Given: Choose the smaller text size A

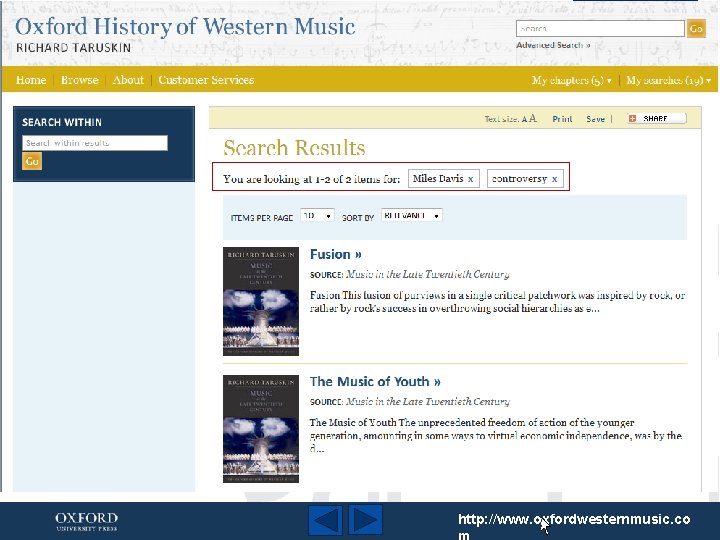Looking at the screenshot, I should 524,119.
